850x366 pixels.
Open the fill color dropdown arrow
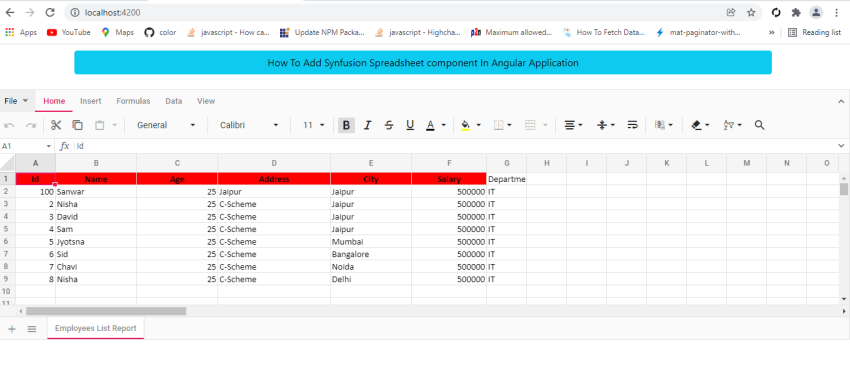478,125
